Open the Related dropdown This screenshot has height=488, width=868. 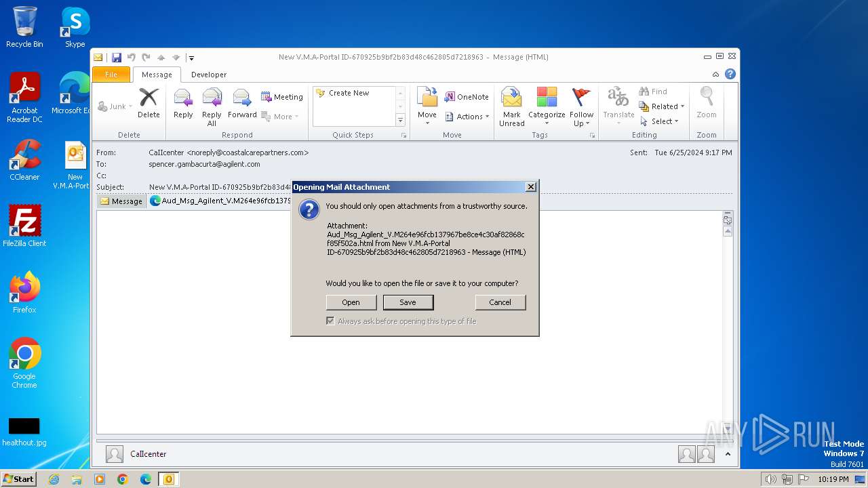662,106
